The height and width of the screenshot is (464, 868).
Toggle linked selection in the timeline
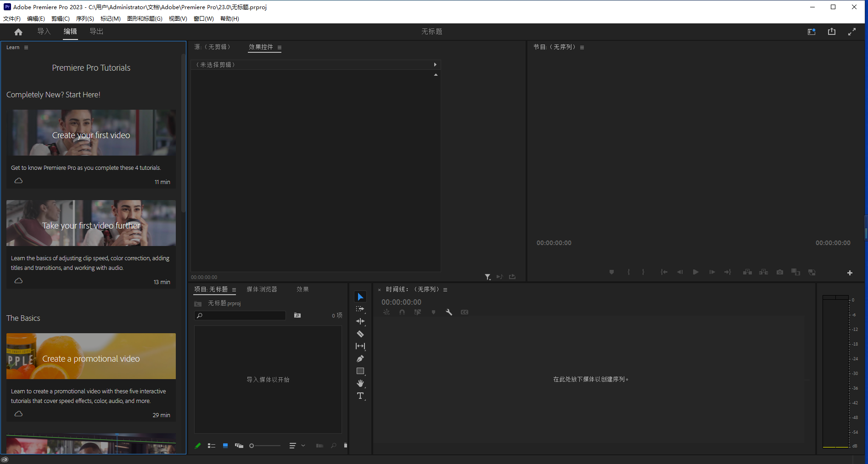(386, 312)
